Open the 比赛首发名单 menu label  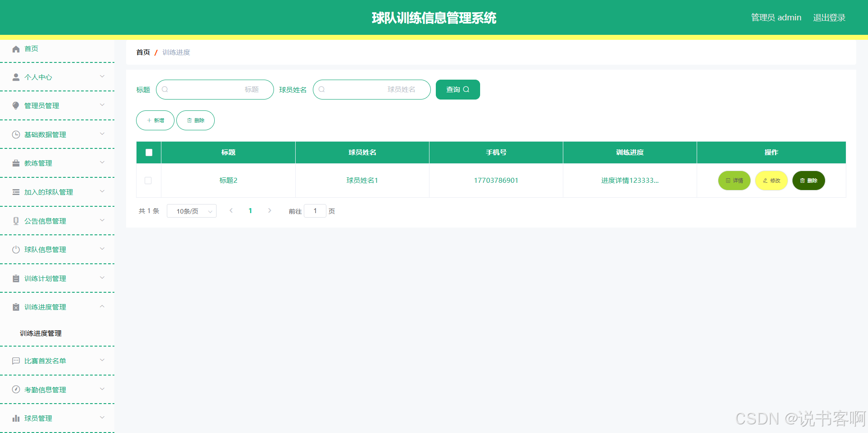tap(45, 361)
